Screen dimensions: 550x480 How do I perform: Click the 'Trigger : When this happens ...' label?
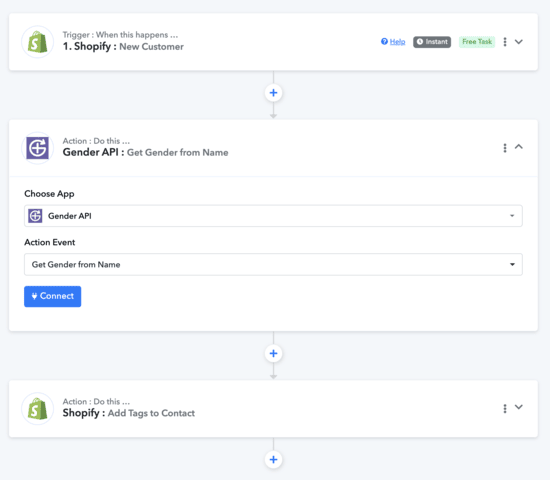120,35
